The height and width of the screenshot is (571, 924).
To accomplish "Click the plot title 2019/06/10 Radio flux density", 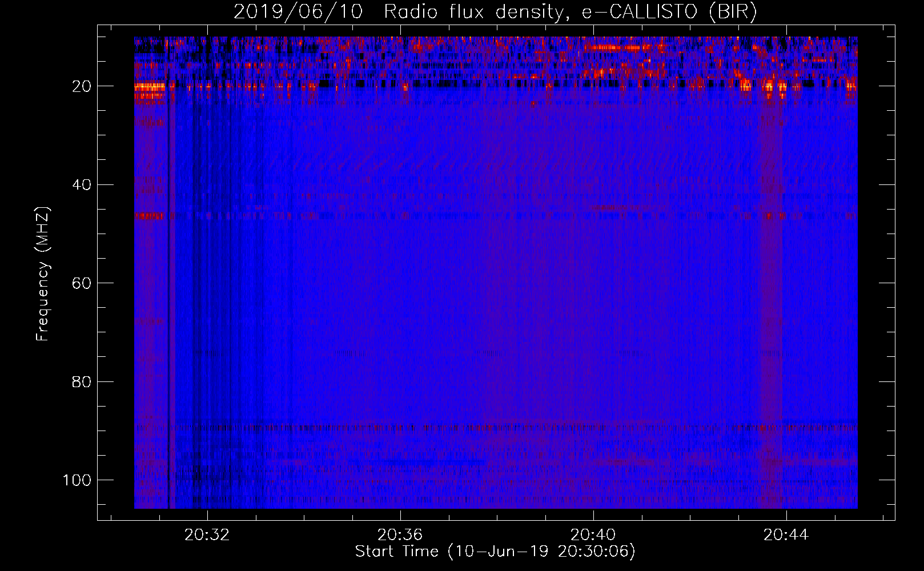I will point(495,12).
